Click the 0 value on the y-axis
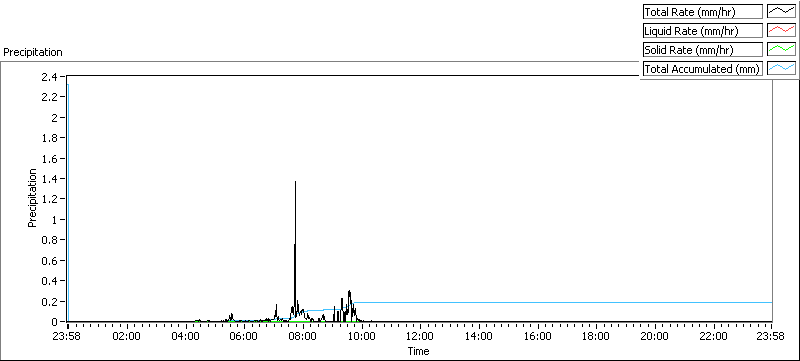 click(x=56, y=322)
